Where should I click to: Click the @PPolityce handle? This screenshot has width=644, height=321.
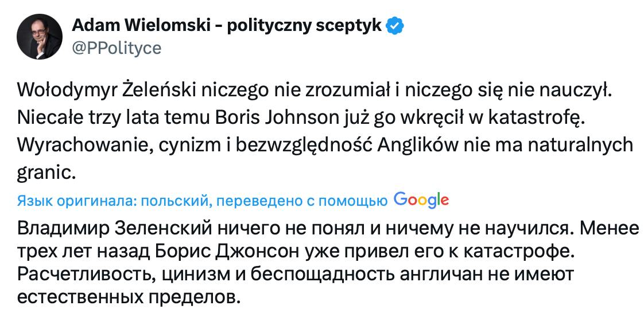[x=117, y=48]
